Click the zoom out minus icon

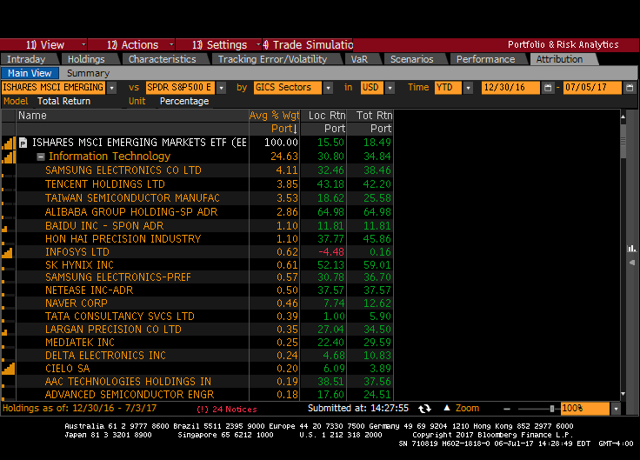click(507, 409)
